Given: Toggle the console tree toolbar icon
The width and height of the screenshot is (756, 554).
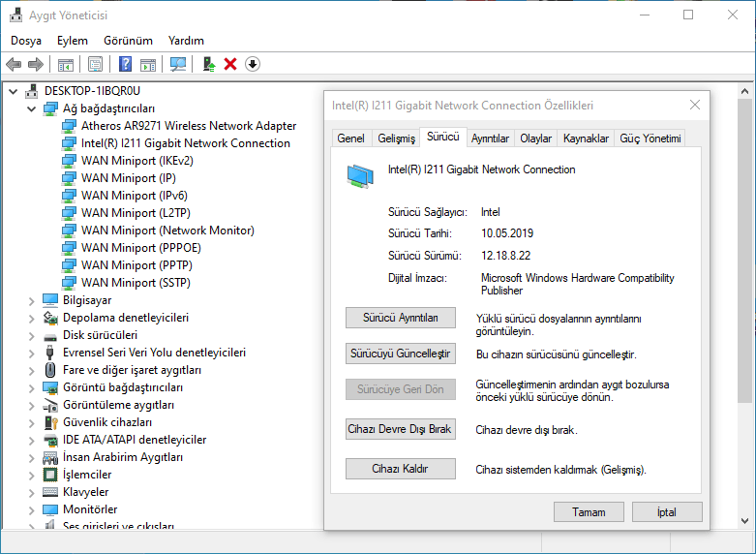Looking at the screenshot, I should coord(66,64).
